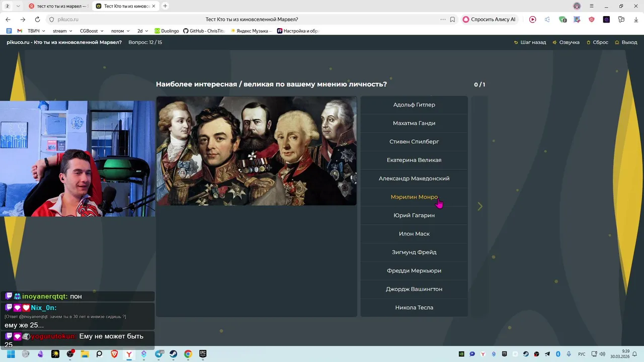Open File Explorer from the taskbar
Viewport: 644px width, 362px height.
[85, 354]
